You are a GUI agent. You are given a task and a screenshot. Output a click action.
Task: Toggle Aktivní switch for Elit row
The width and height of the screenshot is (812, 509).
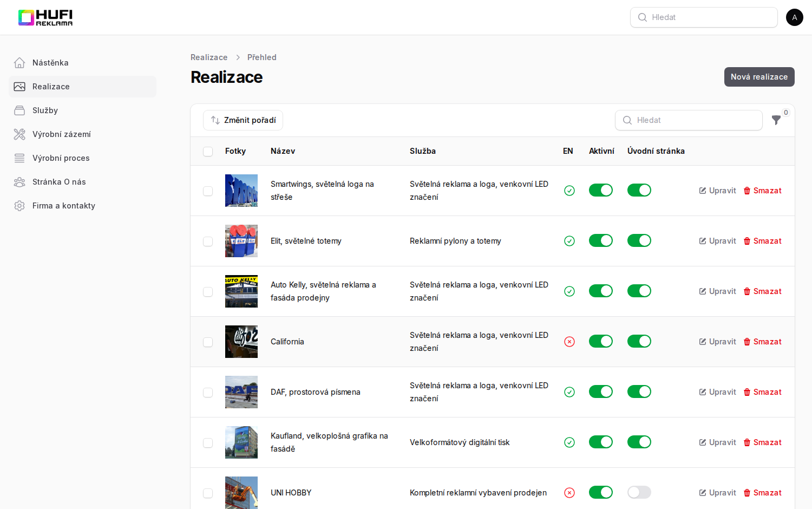[x=601, y=240]
